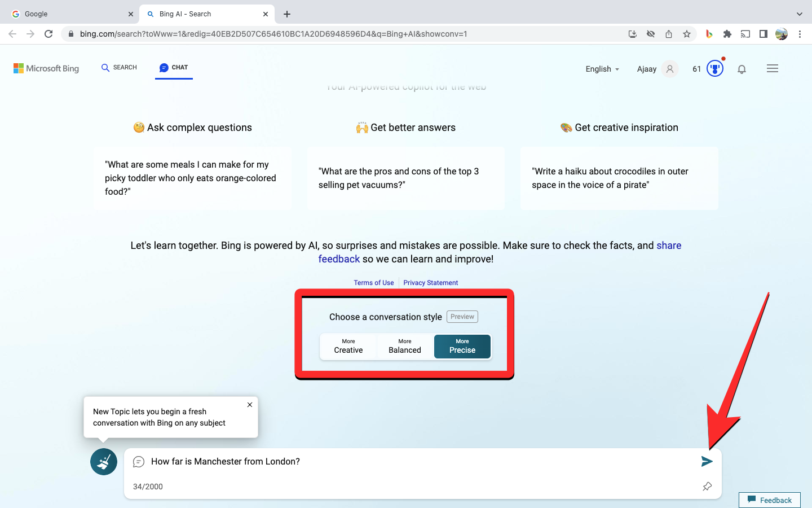The image size is (812, 508).
Task: Click the 34/2000 character counter
Action: coord(148,487)
